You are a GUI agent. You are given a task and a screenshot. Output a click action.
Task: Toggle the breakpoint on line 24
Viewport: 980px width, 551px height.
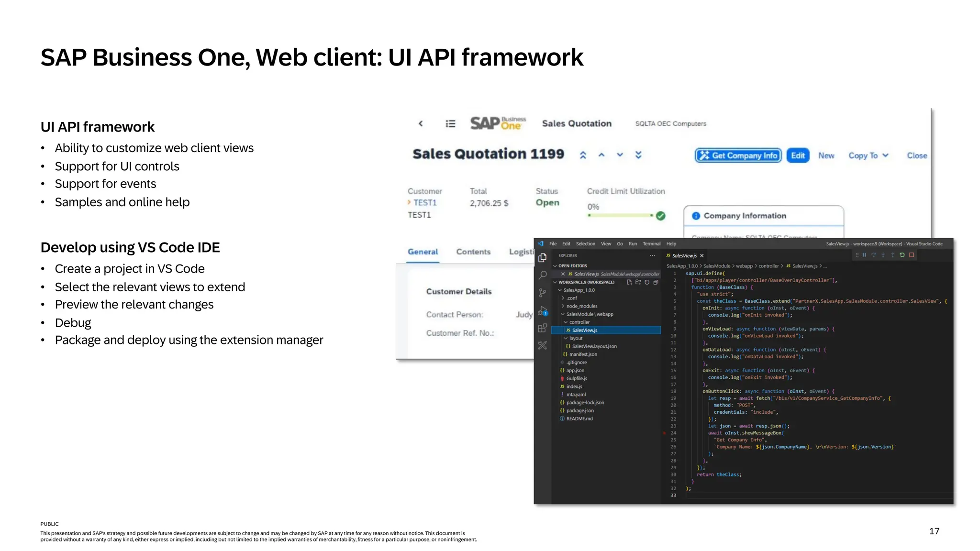665,433
